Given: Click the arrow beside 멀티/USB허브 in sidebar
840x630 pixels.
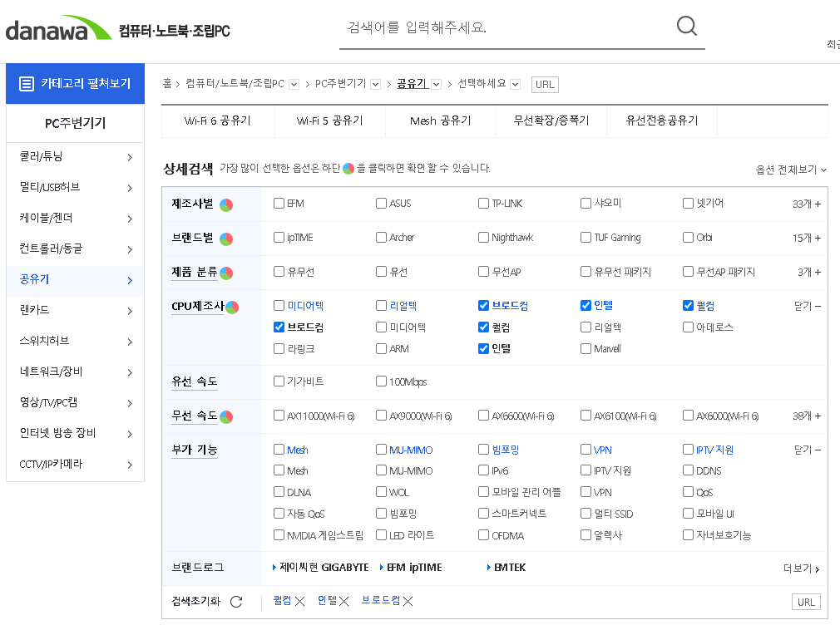Looking at the screenshot, I should pos(131,188).
